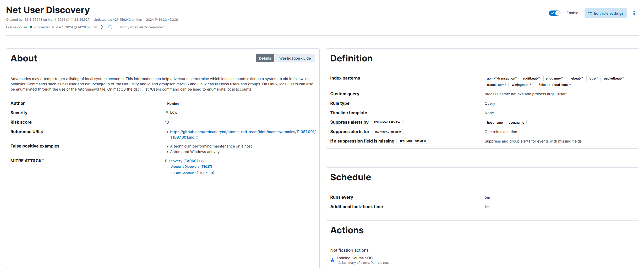Open Local Account (T1087.001) subtechnique link
644x279 pixels.
pyautogui.click(x=194, y=173)
